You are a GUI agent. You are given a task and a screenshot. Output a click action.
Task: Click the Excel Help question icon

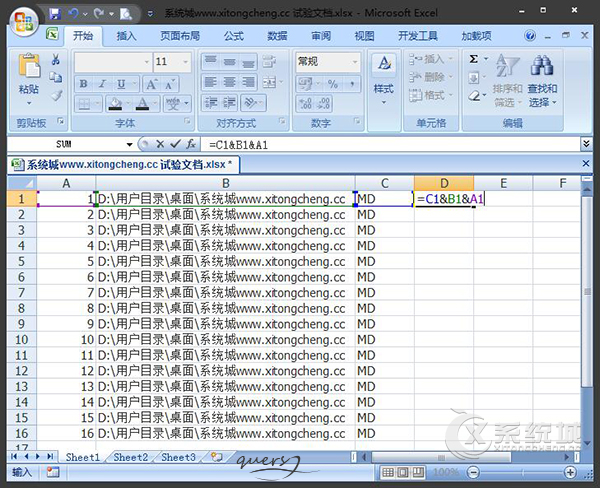[530, 36]
